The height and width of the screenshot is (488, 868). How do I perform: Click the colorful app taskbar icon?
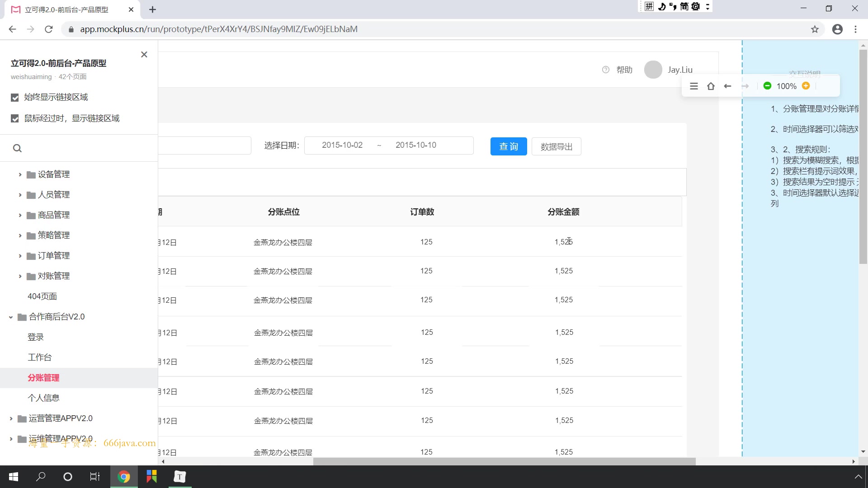(x=151, y=477)
